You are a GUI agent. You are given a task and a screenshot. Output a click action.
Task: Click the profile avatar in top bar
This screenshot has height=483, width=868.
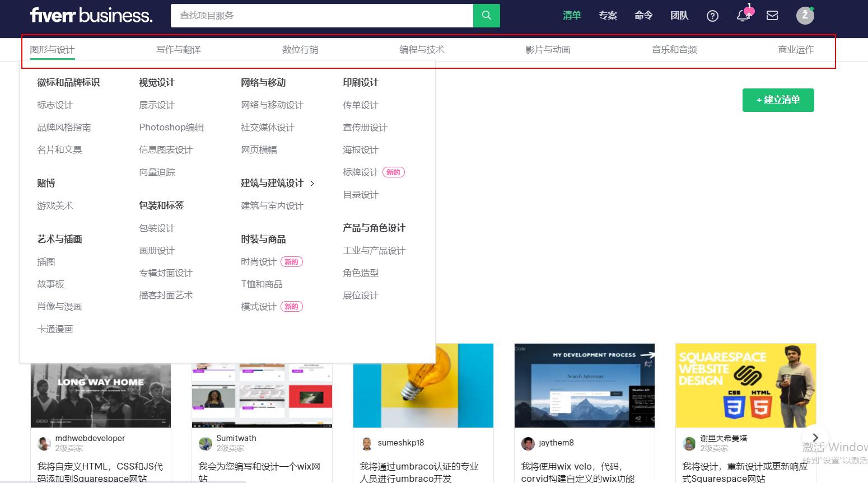[805, 15]
